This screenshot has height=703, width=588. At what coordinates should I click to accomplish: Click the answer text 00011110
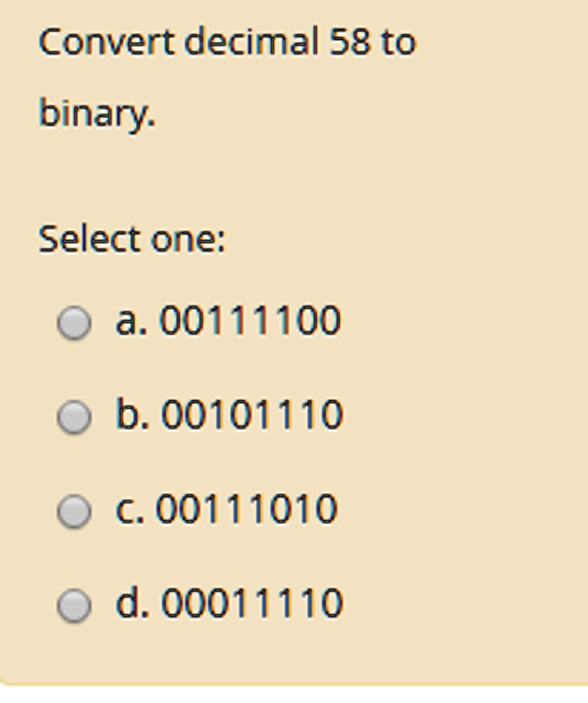coord(252,603)
